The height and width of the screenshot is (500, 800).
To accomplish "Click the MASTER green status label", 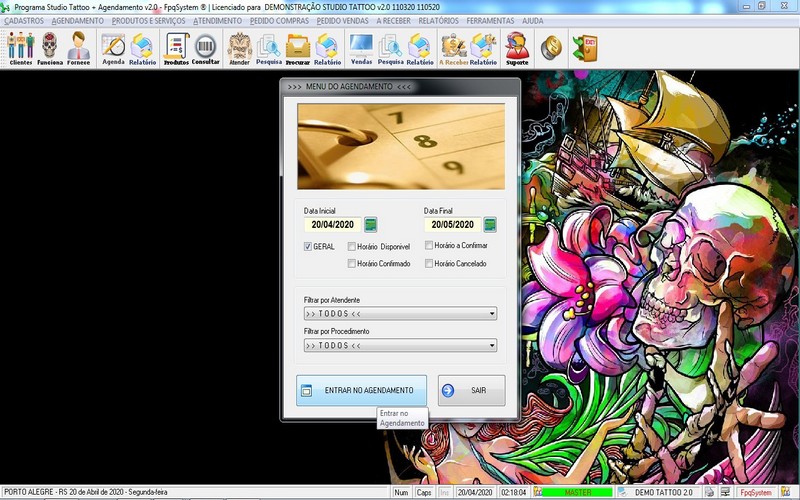I will pos(578,492).
